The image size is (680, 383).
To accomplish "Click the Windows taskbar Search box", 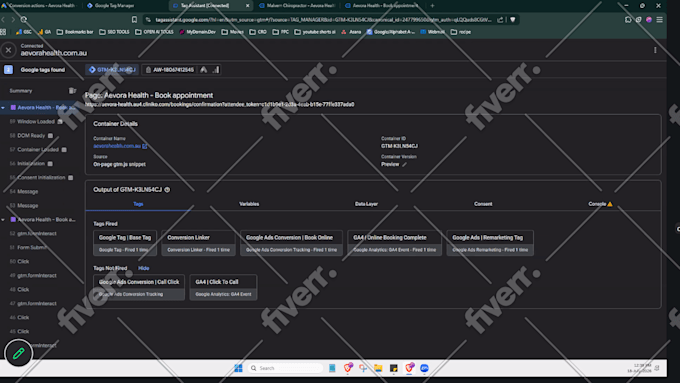I will (285, 368).
